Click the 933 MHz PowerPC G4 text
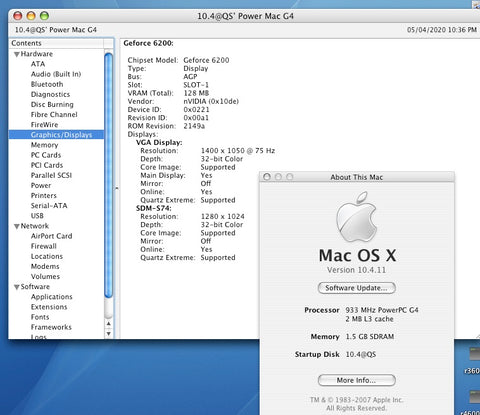This screenshot has height=415, width=480. point(382,310)
